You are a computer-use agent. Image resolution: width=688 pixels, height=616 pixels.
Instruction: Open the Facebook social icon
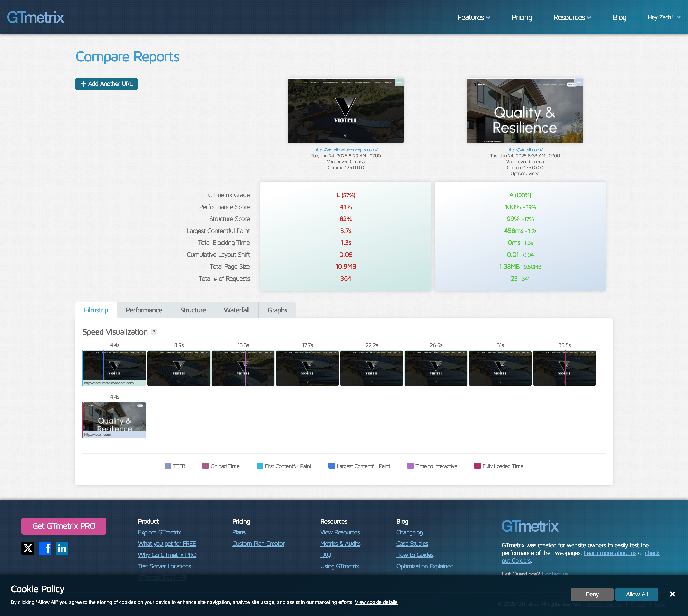(x=45, y=548)
